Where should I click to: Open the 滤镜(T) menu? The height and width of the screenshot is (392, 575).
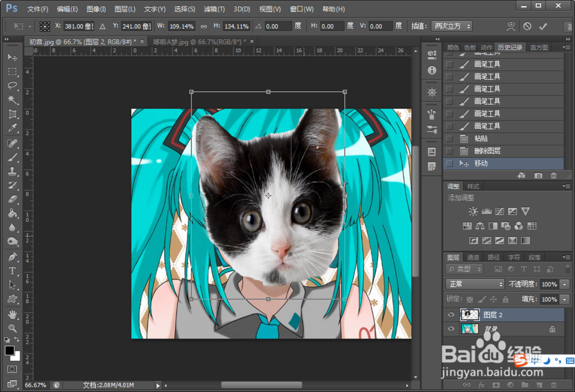(214, 9)
